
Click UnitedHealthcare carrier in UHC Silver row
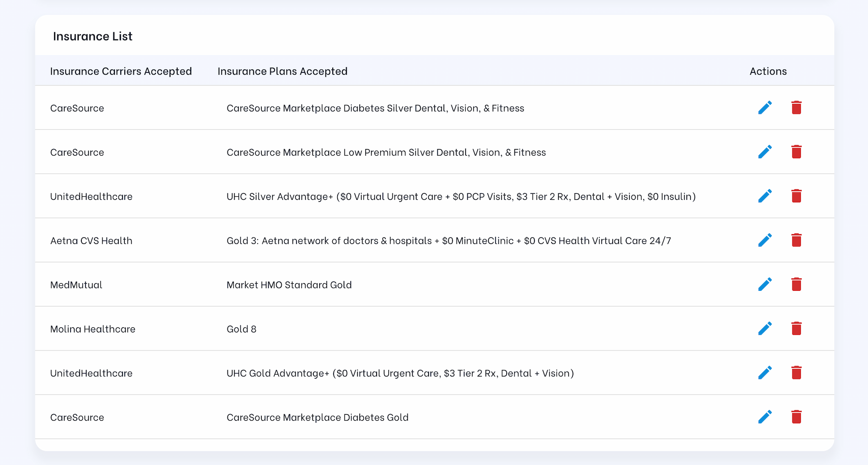click(x=91, y=197)
